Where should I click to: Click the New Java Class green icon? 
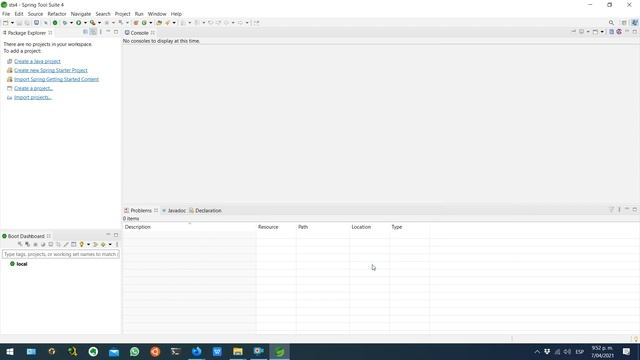point(144,23)
